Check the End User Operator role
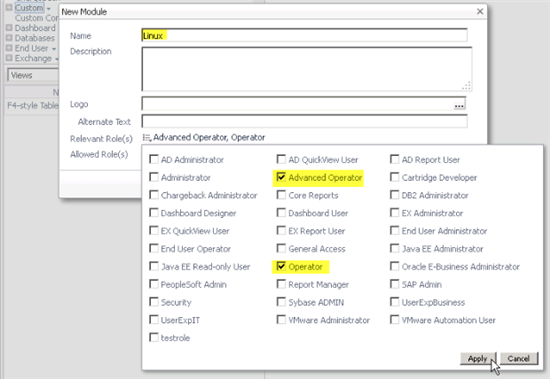Screen dimensions: 550x379 pos(154,248)
